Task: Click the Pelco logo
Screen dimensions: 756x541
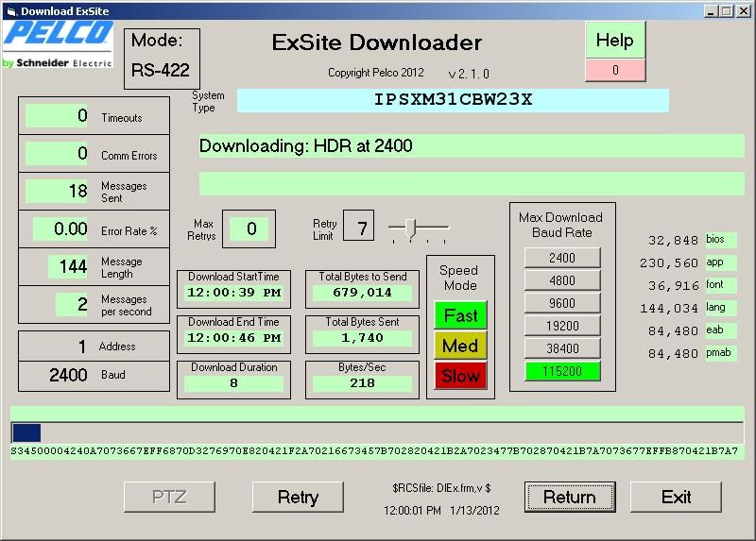Action: [58, 44]
